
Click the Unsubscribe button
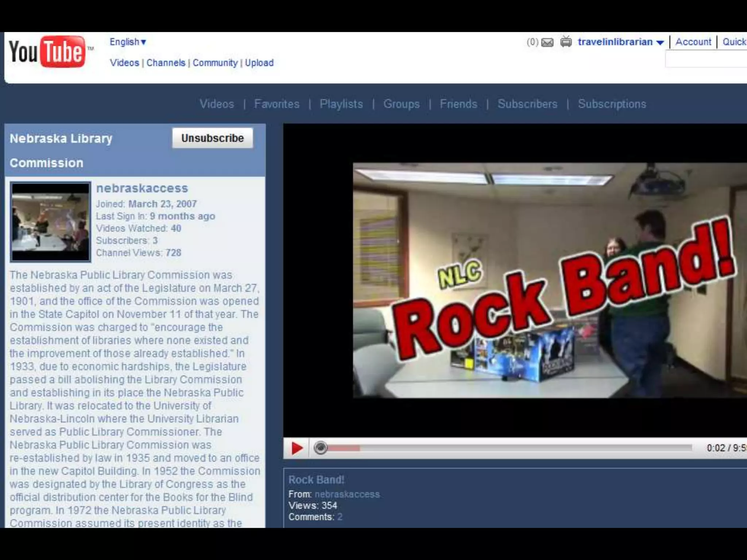212,138
